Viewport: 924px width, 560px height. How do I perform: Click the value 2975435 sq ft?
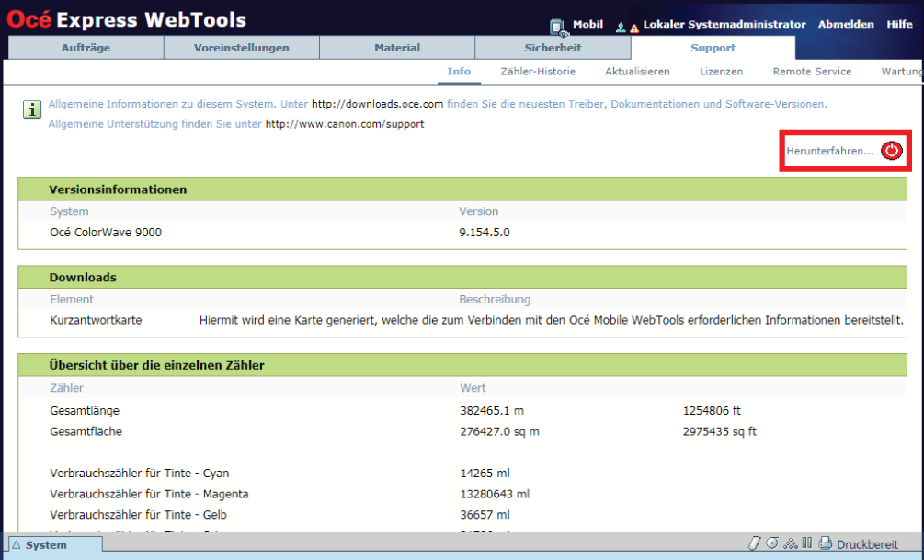[720, 431]
